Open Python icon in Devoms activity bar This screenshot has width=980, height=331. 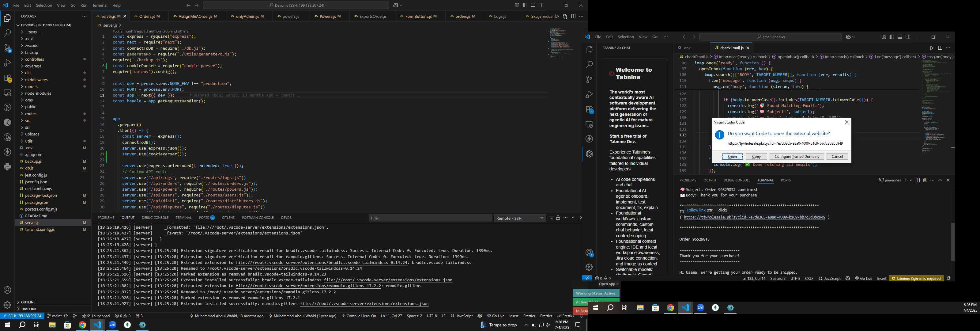[7, 167]
